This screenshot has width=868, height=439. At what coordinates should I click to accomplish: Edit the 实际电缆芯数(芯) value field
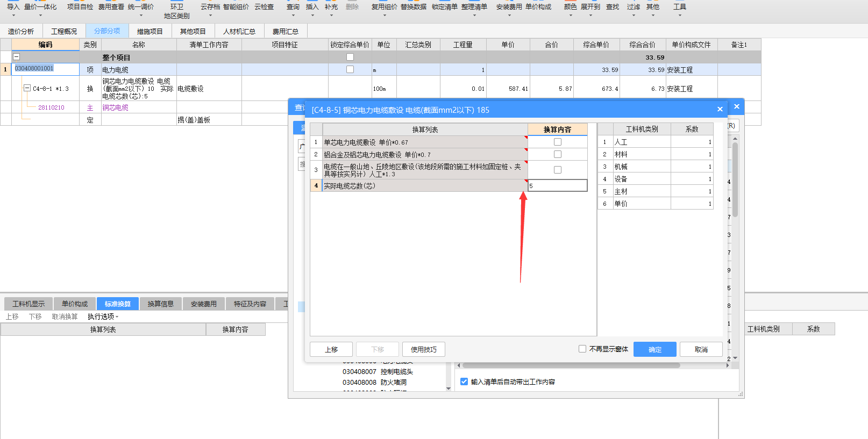[x=558, y=185]
